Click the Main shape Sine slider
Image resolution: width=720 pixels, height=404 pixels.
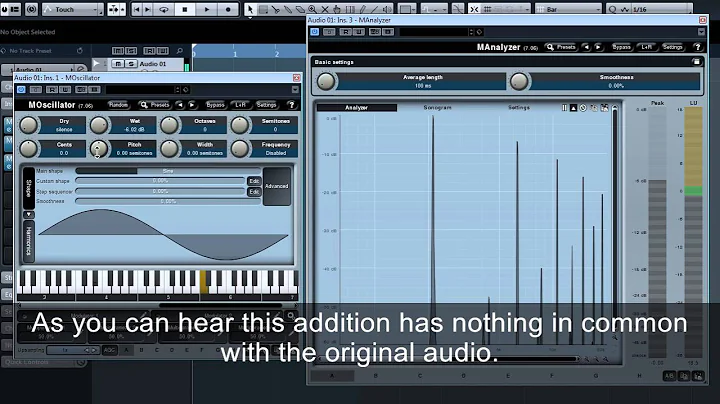pyautogui.click(x=168, y=171)
